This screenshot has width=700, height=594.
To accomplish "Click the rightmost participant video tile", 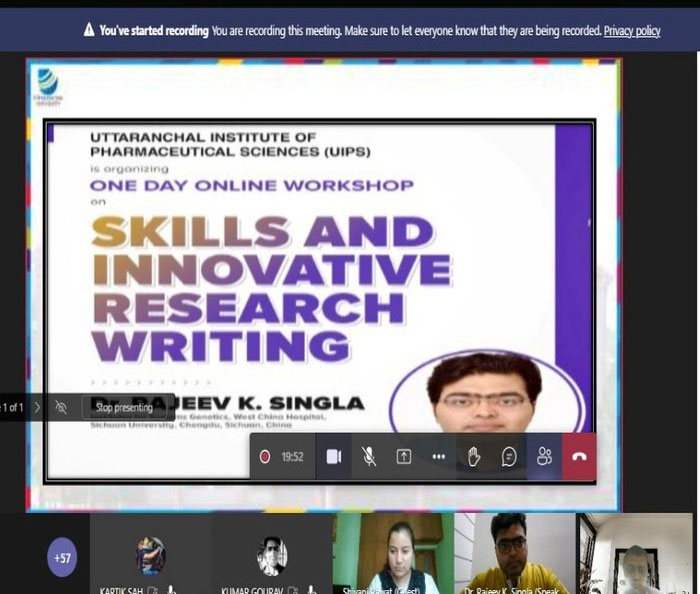I will pyautogui.click(x=636, y=553).
